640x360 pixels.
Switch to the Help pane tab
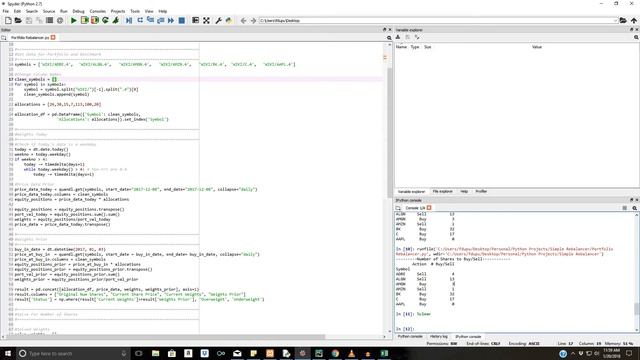click(464, 191)
